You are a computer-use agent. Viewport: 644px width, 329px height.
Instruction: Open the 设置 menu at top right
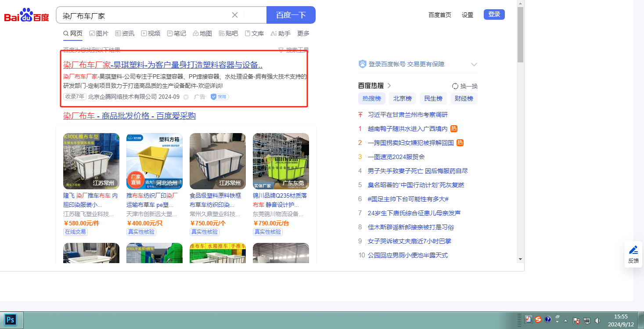coord(468,15)
